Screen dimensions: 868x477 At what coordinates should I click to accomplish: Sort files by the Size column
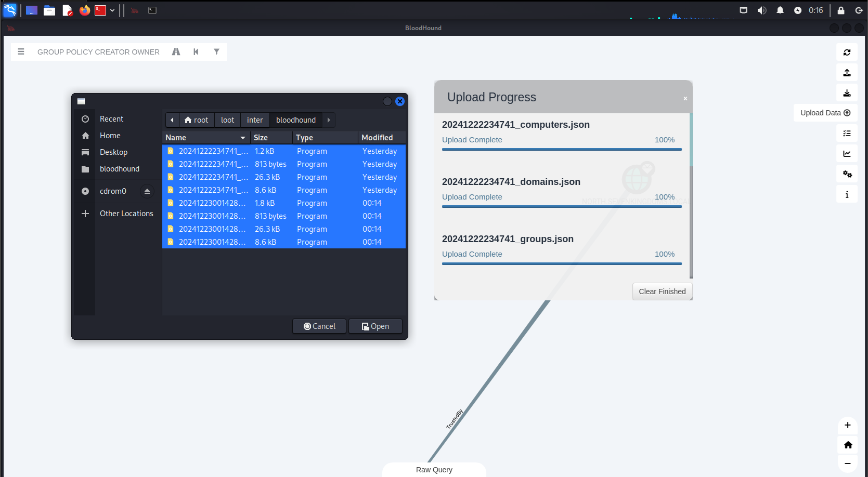click(271, 138)
